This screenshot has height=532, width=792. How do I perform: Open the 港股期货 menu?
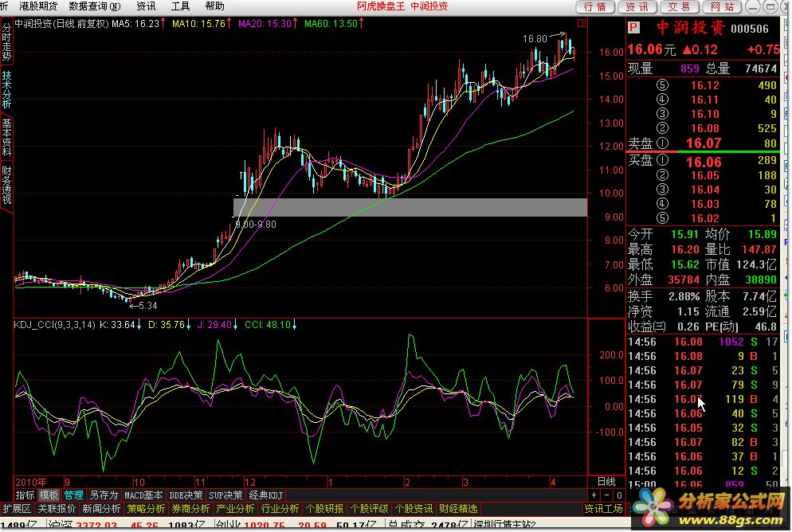[38, 6]
